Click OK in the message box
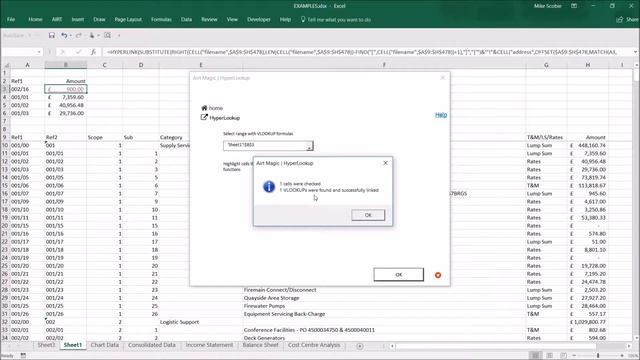The width and height of the screenshot is (640, 360). point(368,215)
